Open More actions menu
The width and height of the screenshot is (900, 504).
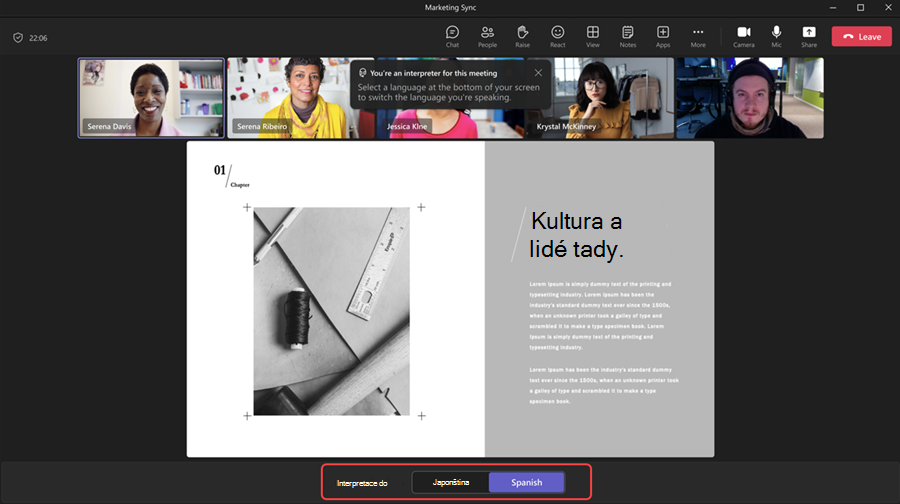(x=698, y=37)
